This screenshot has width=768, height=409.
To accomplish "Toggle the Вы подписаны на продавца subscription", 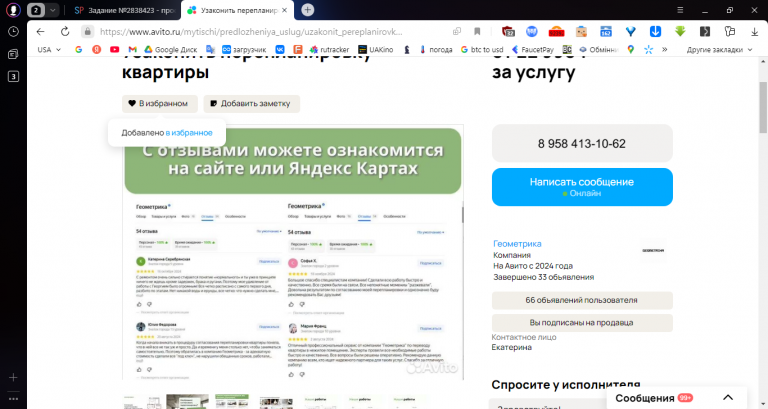I will pos(582,323).
